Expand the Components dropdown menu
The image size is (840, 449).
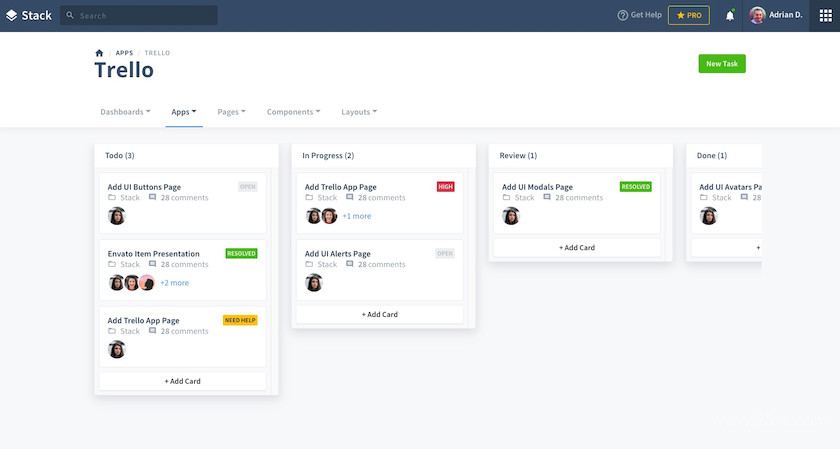[x=294, y=112]
